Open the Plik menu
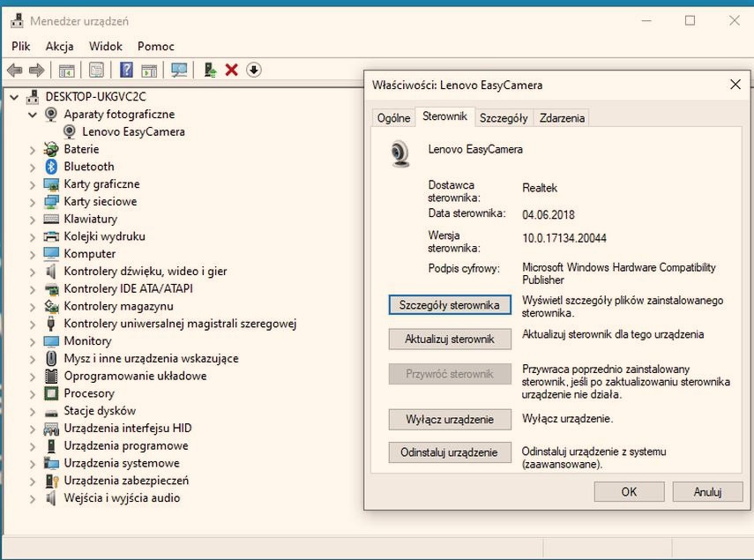The width and height of the screenshot is (754, 560). (20, 46)
